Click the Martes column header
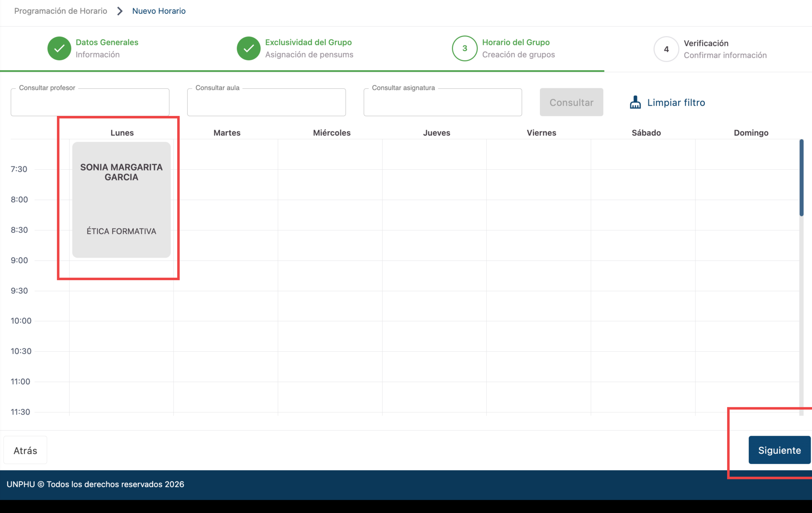 point(227,133)
